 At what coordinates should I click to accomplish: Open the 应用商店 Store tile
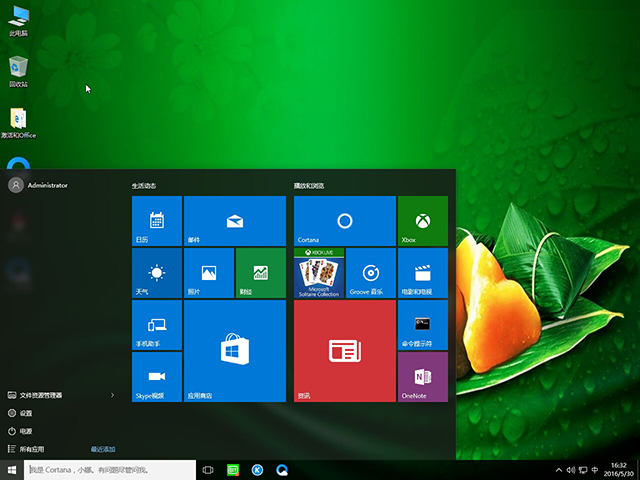(x=235, y=351)
